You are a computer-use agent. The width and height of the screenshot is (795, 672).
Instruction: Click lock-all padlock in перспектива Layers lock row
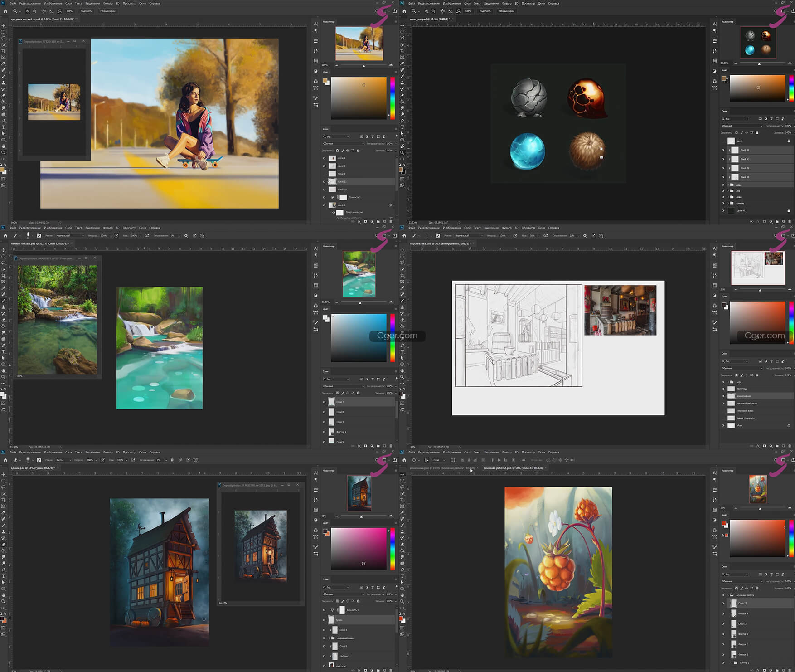tap(757, 375)
